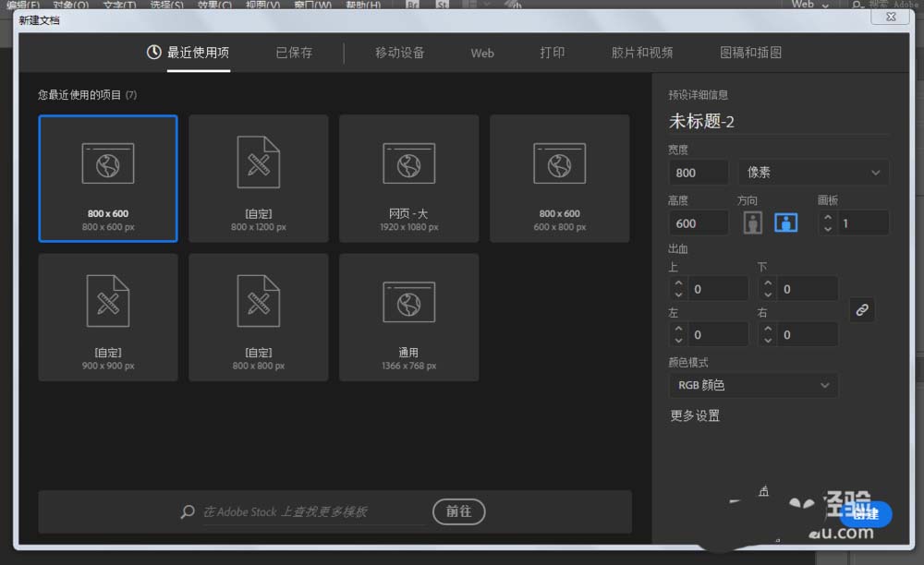Image resolution: width=924 pixels, height=565 pixels.
Task: Increase the right bleed value
Action: [767, 329]
